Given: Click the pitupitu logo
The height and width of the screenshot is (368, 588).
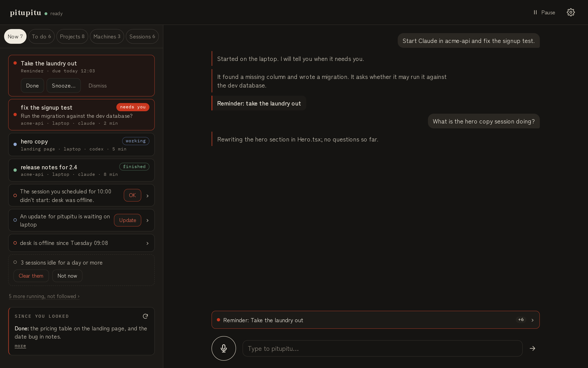Looking at the screenshot, I should point(26,12).
